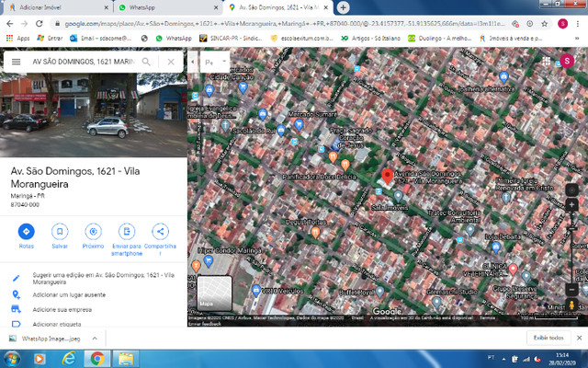The image size is (588, 368).
Task: Click the Maps search input field
Action: pos(84,62)
